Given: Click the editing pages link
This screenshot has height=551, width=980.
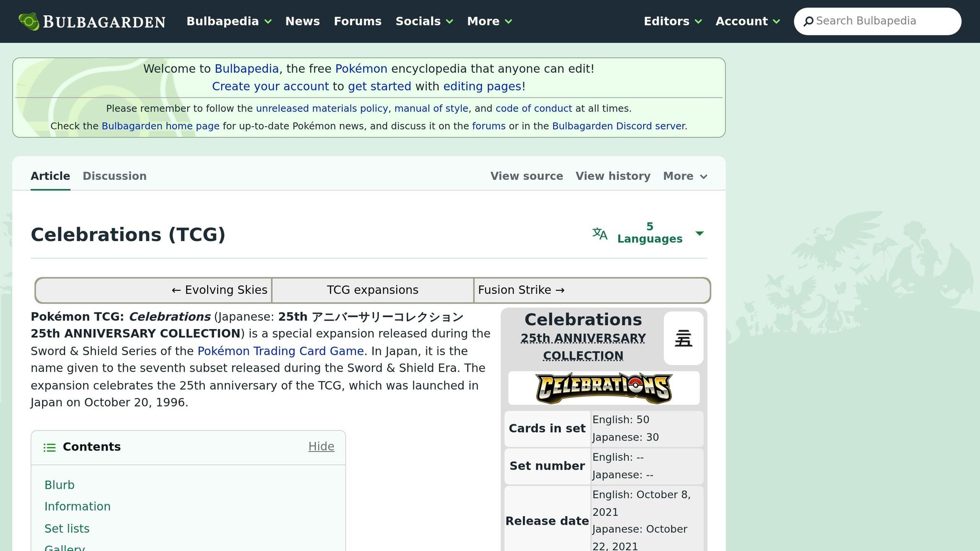Looking at the screenshot, I should 482,87.
